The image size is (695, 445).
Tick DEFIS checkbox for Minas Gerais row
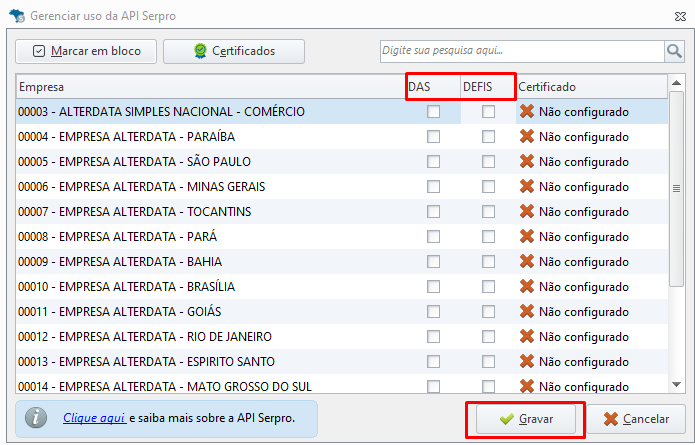point(488,187)
